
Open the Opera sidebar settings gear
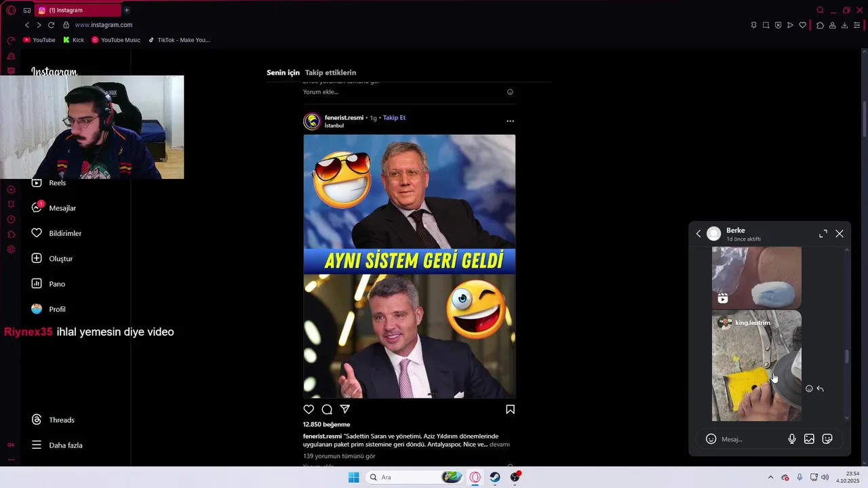click(11, 249)
